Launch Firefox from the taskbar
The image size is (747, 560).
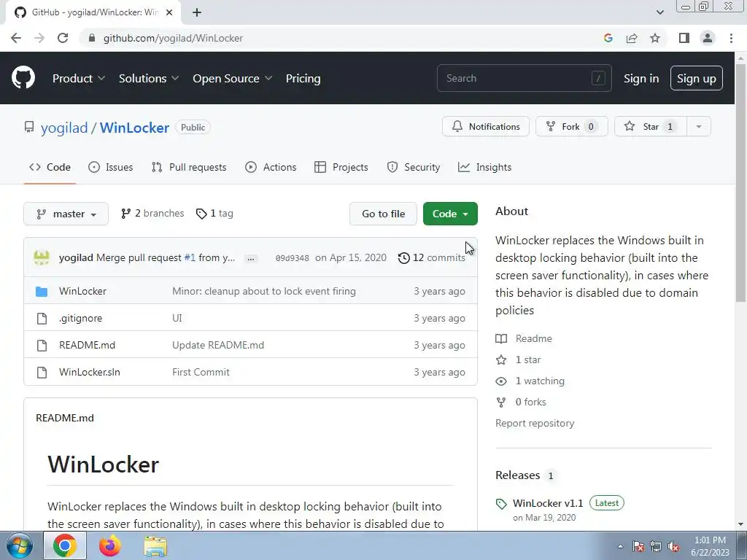[109, 545]
